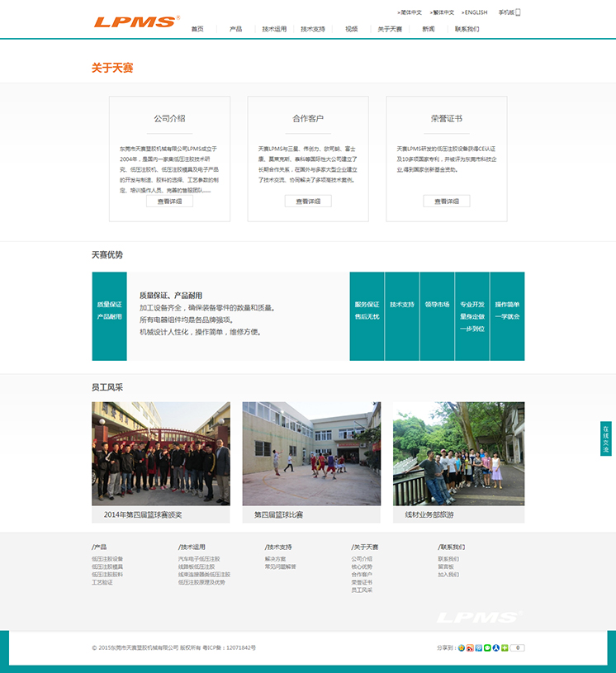
Task: Click the 手机版 mobile version link
Action: 506,12
